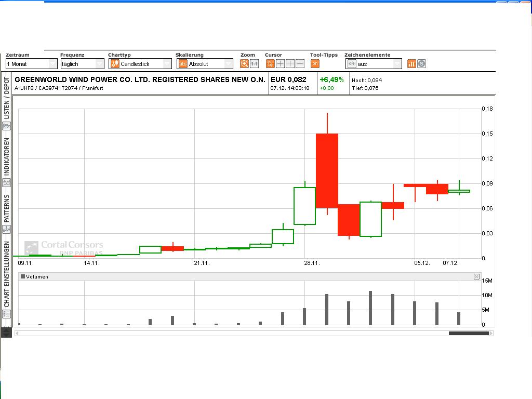
Task: Click the pattern nodes icon under Patterns
Action: (6, 229)
